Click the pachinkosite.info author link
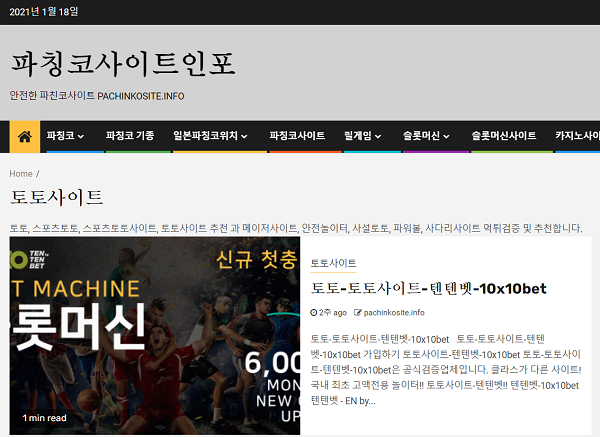600x437 pixels. tap(394, 313)
